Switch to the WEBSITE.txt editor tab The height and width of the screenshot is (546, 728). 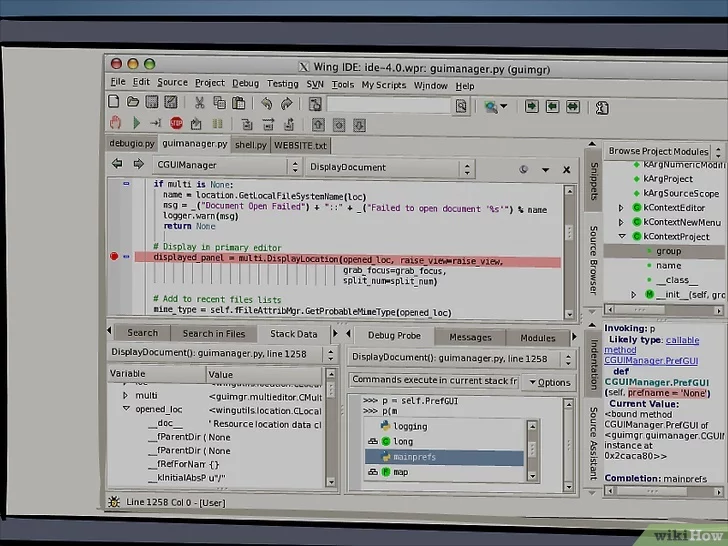click(x=300, y=145)
